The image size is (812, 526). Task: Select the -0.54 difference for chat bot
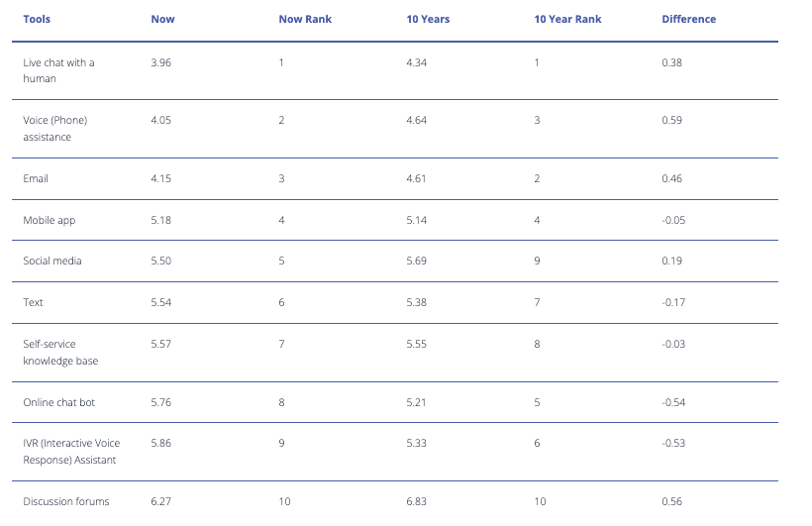[x=673, y=402]
